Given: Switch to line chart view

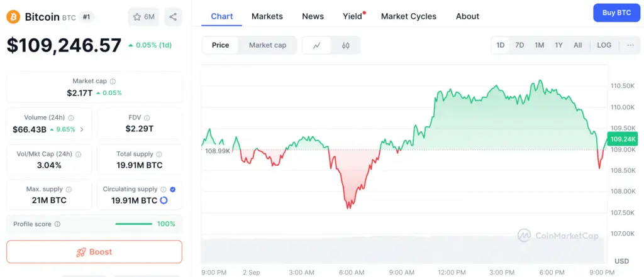Looking at the screenshot, I should (x=317, y=45).
